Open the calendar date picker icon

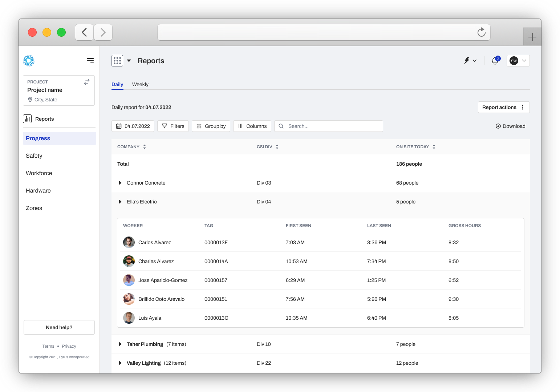click(x=119, y=126)
